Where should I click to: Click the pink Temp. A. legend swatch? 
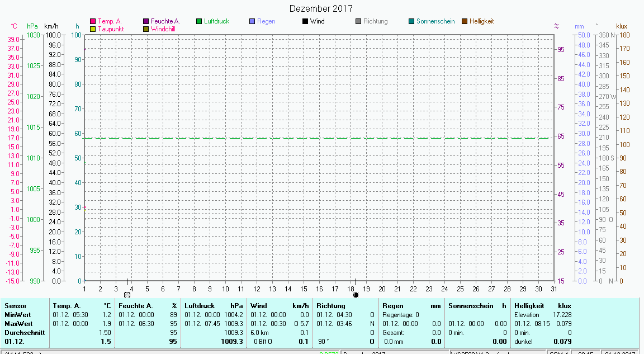pyautogui.click(x=93, y=21)
